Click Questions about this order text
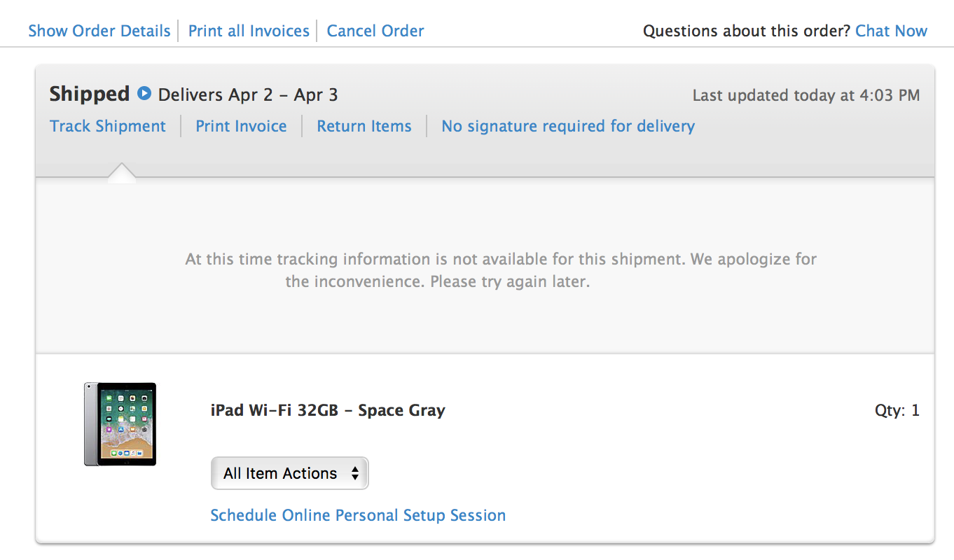The width and height of the screenshot is (954, 560). point(747,31)
